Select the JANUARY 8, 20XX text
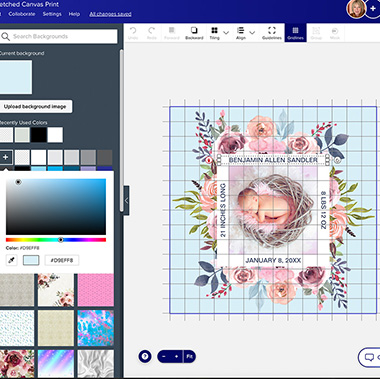Image resolution: width=380 pixels, height=379 pixels. (273, 260)
